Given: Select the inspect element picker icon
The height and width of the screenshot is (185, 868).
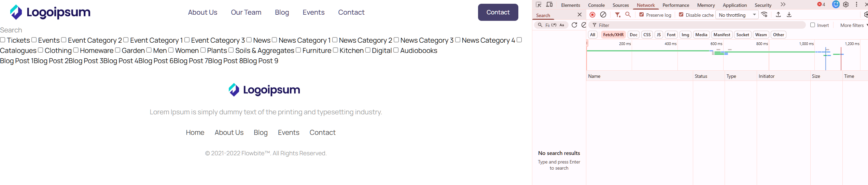Looking at the screenshot, I should [538, 5].
